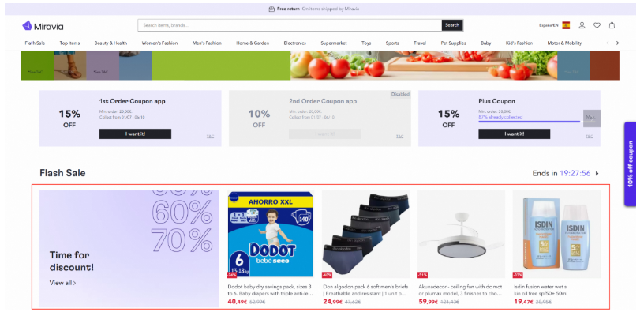Expand Flash Sale with the arrow beside timer
The width and height of the screenshot is (644, 316).
[597, 174]
